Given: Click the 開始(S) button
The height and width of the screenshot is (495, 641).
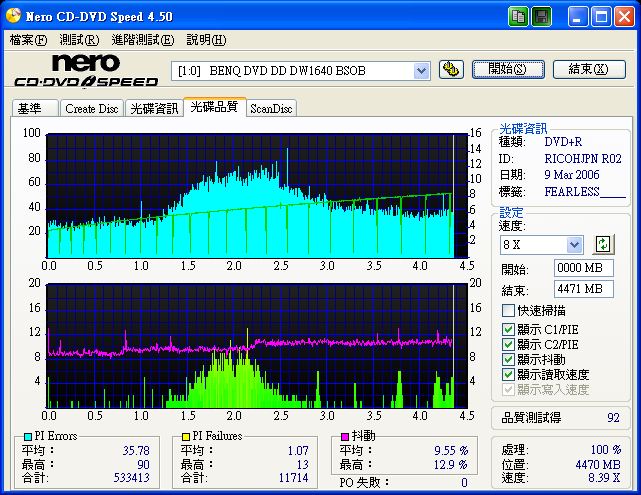Looking at the screenshot, I should [508, 69].
